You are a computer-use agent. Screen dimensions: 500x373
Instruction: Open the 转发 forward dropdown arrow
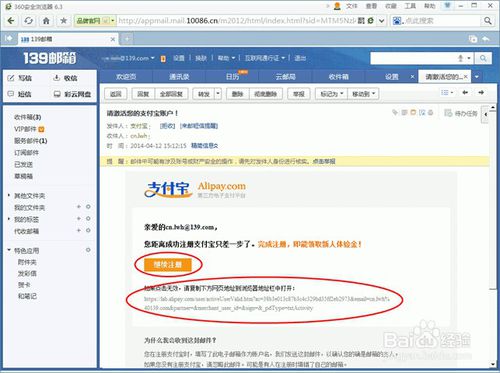point(218,94)
